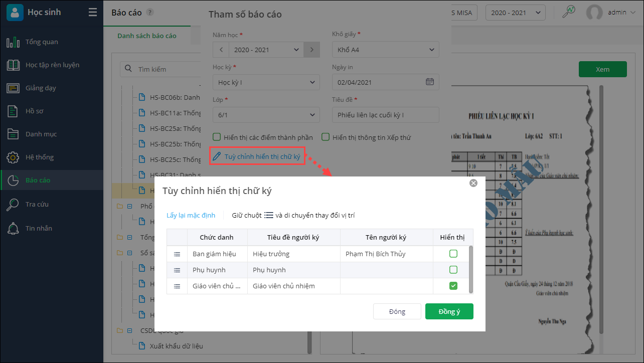Open the header school year 2020 - 2021 dropdown

pyautogui.click(x=515, y=13)
